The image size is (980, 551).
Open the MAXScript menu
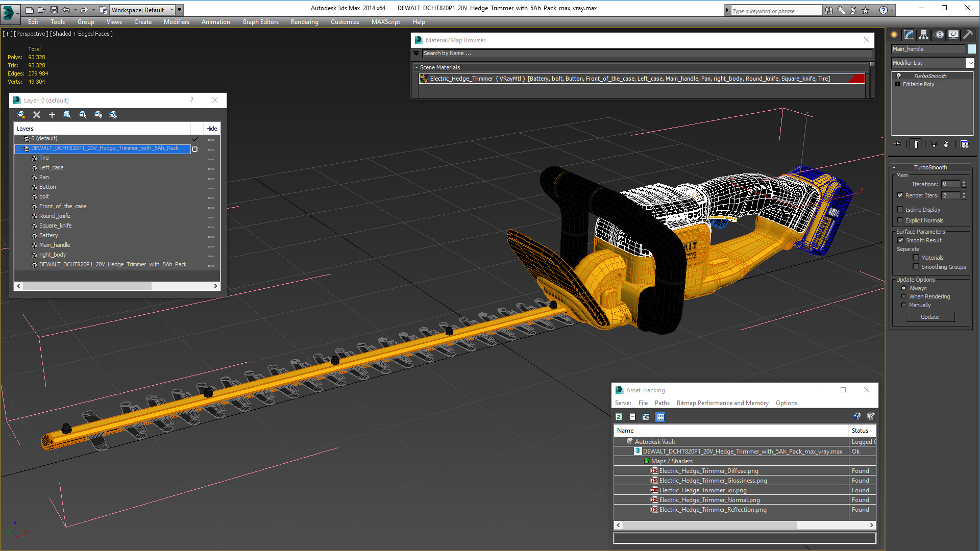click(385, 22)
